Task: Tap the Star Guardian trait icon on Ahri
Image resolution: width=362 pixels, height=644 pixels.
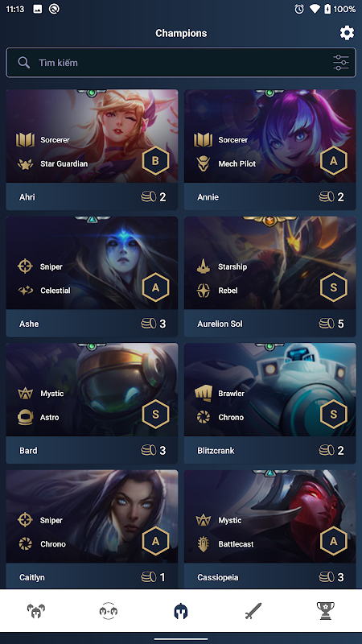Action: (26, 164)
